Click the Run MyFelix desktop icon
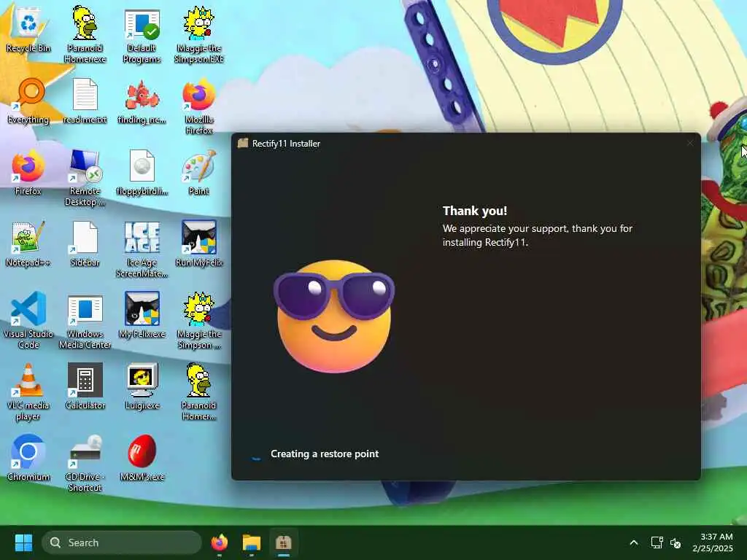 [x=198, y=244]
